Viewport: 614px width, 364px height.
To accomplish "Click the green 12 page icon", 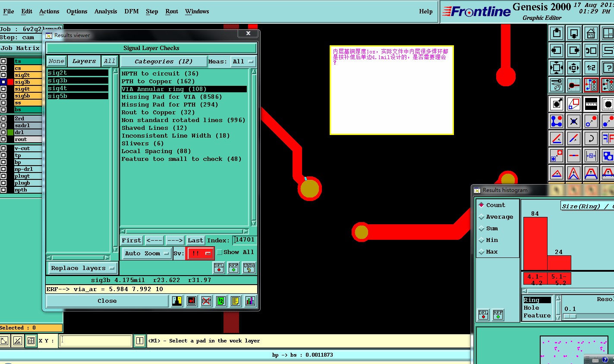I will coord(221,301).
